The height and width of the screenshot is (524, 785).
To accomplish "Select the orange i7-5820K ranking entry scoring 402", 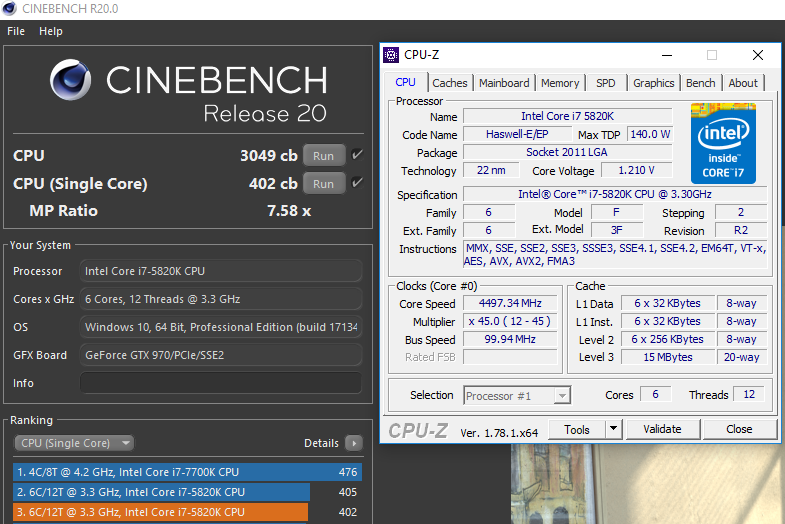I will pos(187,512).
